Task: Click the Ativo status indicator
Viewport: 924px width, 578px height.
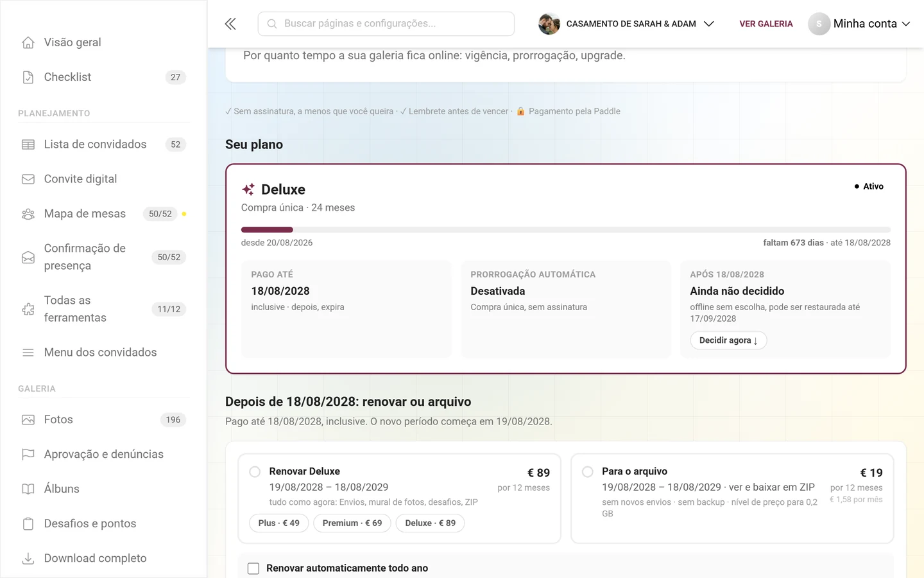Action: point(869,186)
